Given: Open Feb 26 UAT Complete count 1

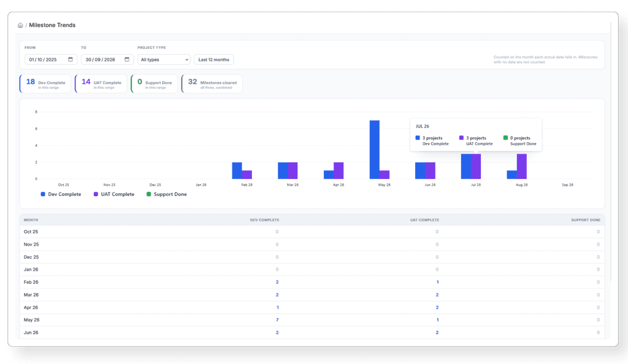Looking at the screenshot, I should click(x=437, y=282).
